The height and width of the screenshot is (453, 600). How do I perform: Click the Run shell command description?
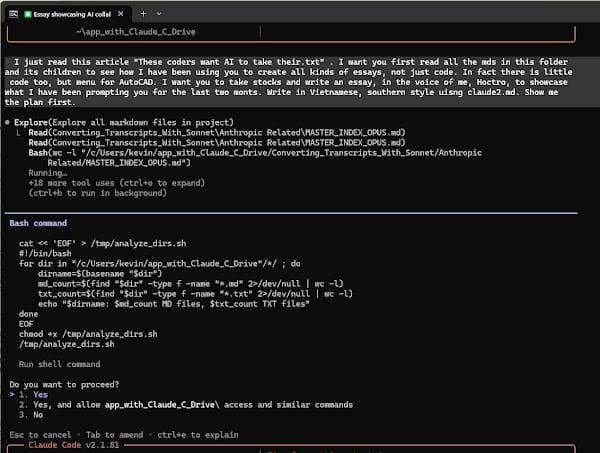pos(65,364)
